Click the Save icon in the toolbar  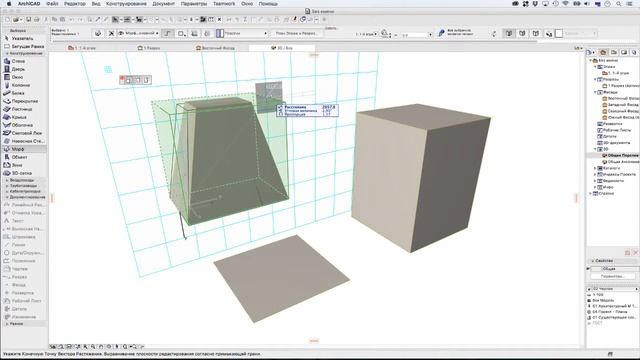[x=29, y=20]
